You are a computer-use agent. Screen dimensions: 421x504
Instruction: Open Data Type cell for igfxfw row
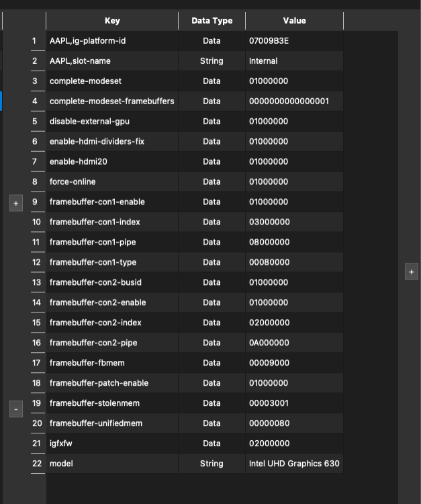click(212, 444)
